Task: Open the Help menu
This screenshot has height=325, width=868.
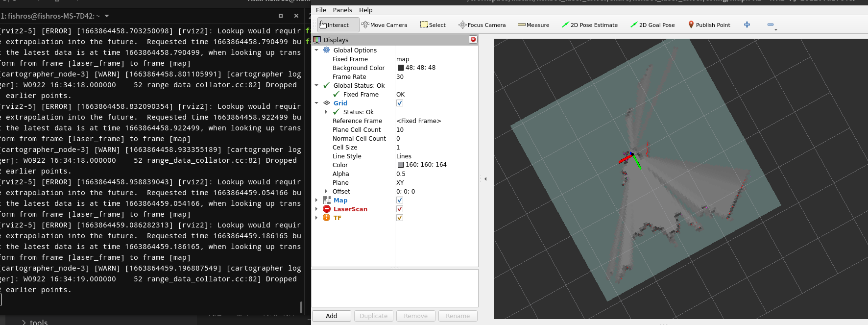Action: point(366,10)
